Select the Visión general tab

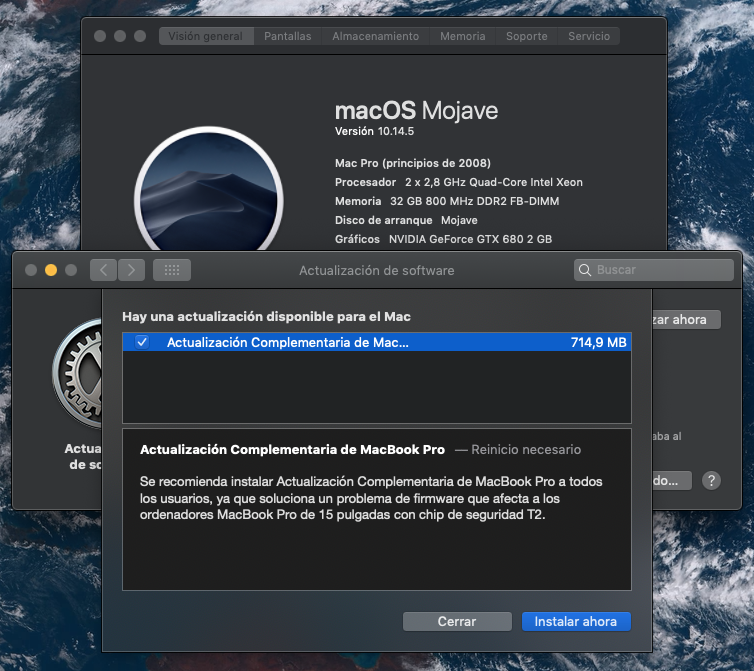[x=206, y=36]
